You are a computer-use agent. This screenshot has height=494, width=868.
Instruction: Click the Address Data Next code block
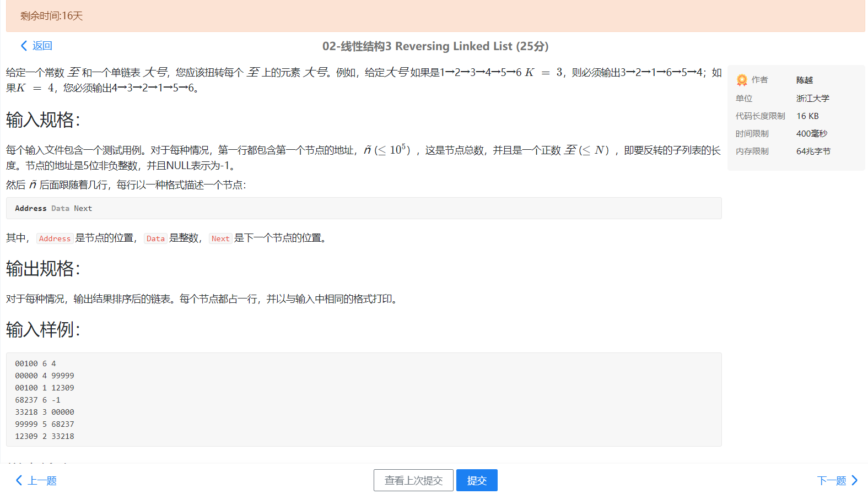click(x=364, y=208)
